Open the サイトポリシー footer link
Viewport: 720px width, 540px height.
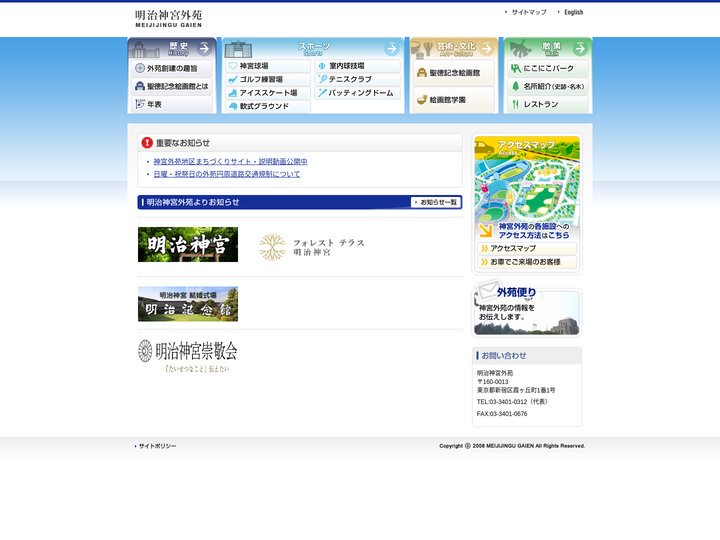[157, 446]
